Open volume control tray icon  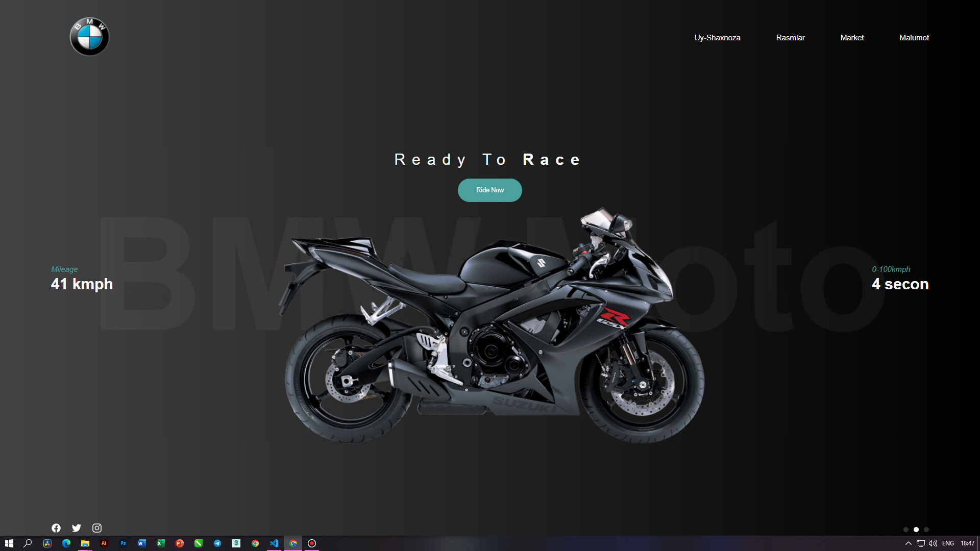tap(933, 543)
